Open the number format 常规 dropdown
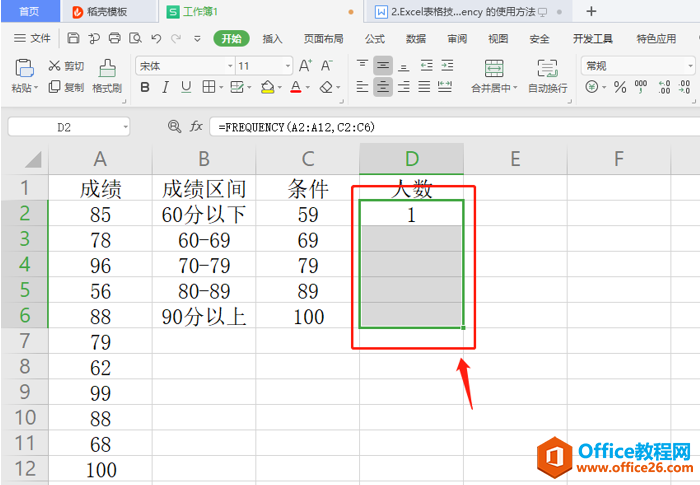Screen dimensions: 700x485 [691, 66]
